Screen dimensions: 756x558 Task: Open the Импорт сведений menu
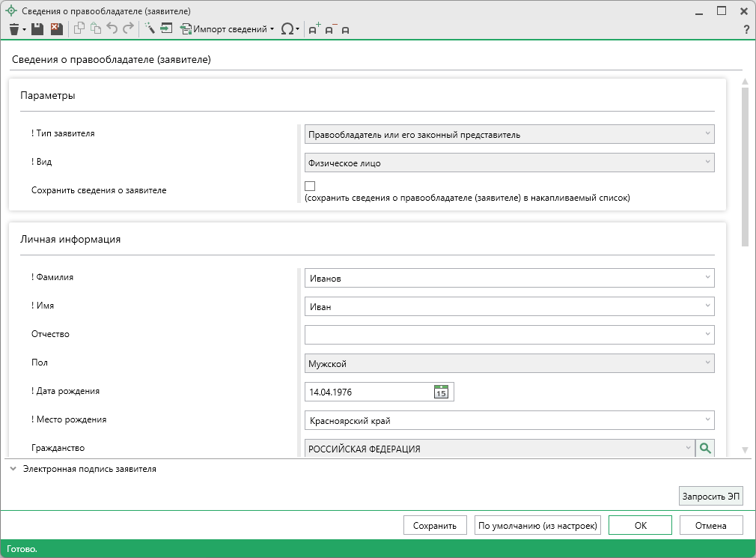pyautogui.click(x=227, y=29)
